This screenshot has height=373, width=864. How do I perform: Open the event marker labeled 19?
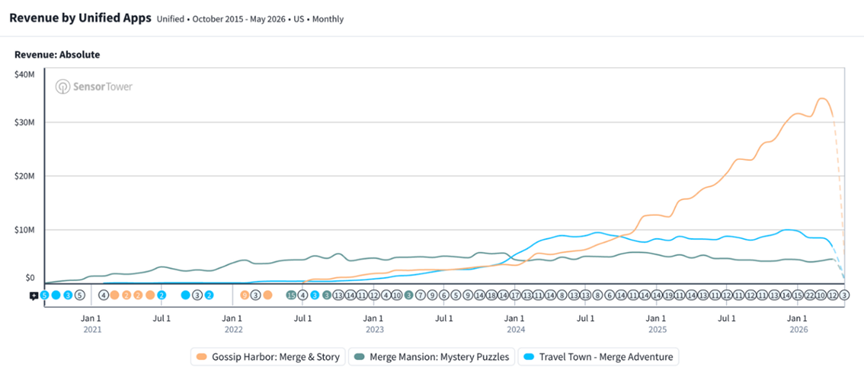(x=668, y=295)
